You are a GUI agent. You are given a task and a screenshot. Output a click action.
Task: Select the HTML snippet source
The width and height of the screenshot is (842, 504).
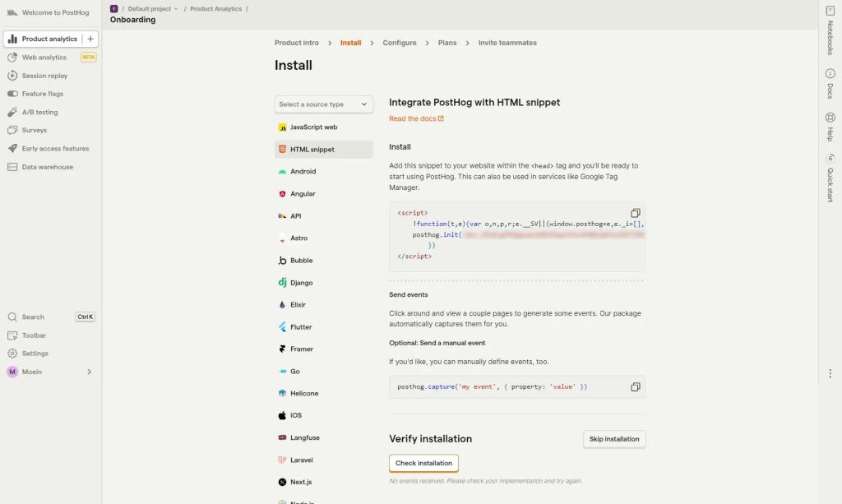[x=324, y=149]
